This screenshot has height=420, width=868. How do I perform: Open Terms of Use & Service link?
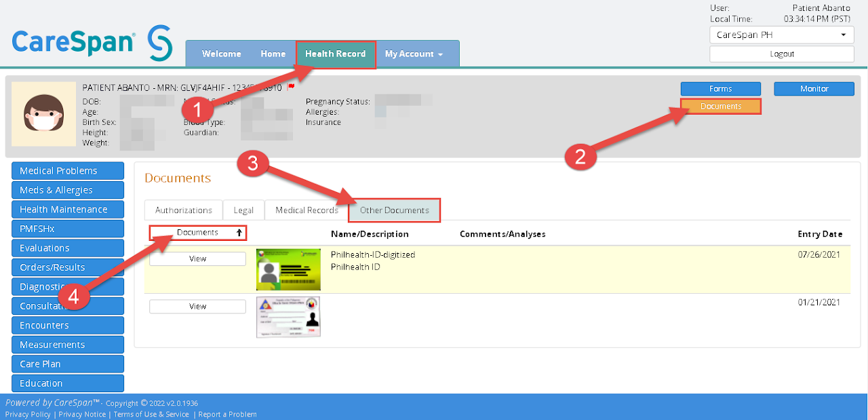(x=151, y=414)
